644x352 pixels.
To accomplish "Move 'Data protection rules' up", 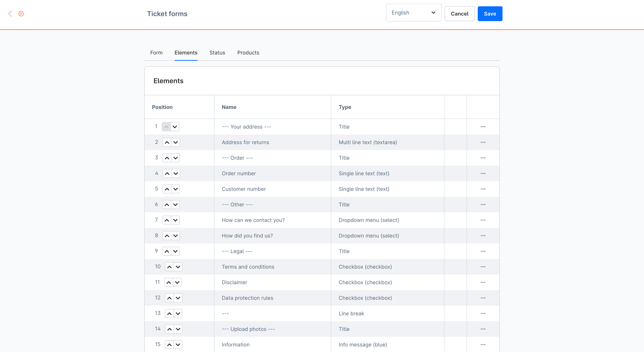I will coord(169,298).
